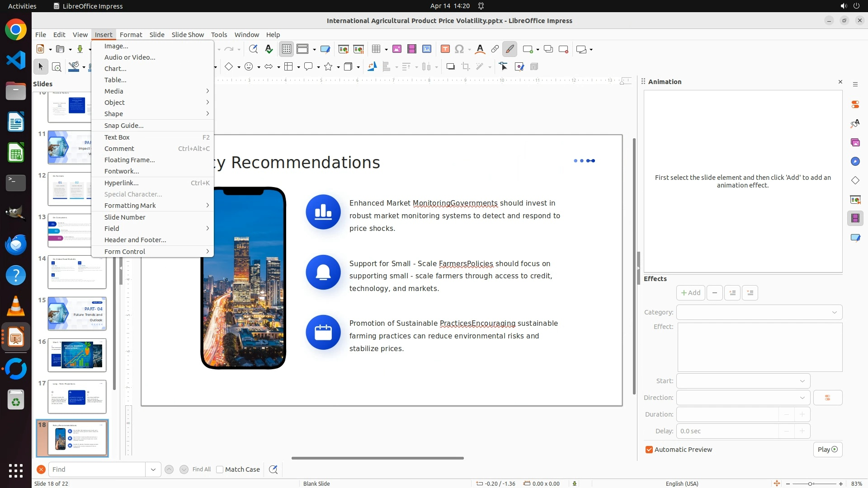This screenshot has height=488, width=868.
Task: Click the Add effect button
Action: (690, 293)
